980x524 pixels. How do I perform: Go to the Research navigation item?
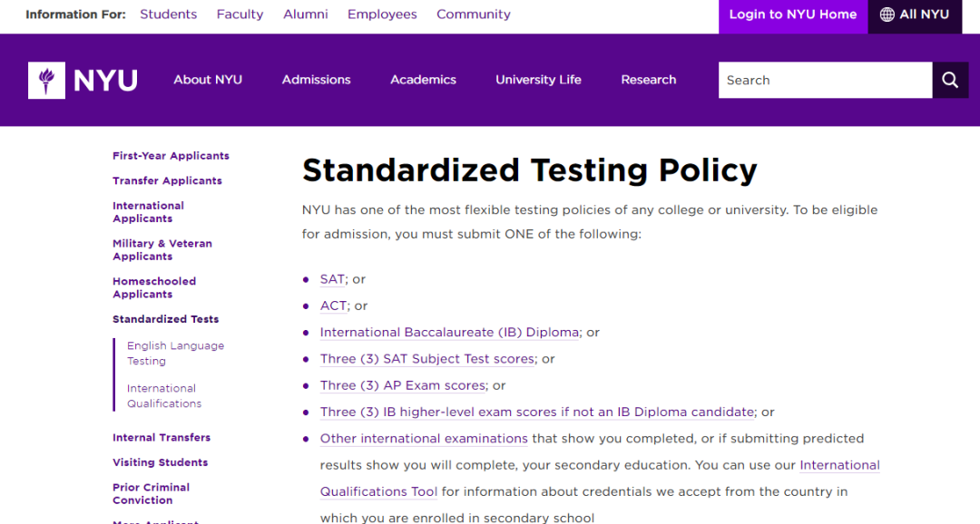648,80
